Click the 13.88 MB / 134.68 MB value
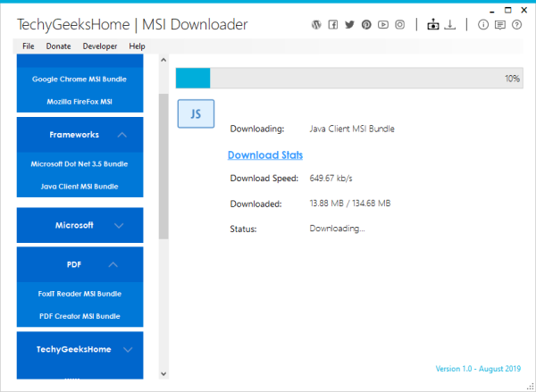 pos(350,204)
